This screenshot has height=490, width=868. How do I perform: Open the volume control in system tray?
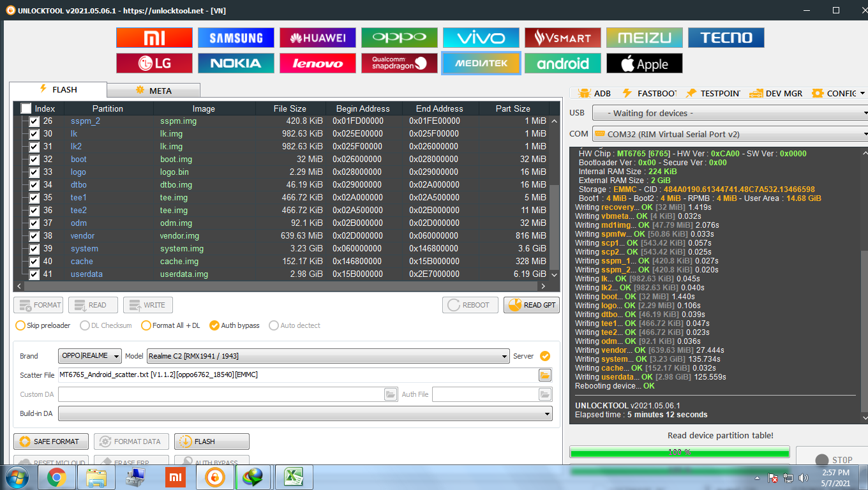[803, 477]
